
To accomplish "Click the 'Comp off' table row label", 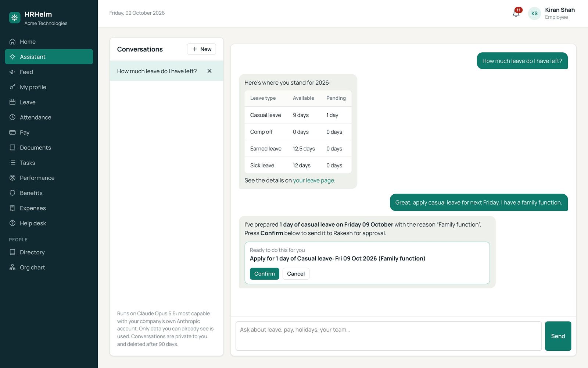I will [x=261, y=132].
